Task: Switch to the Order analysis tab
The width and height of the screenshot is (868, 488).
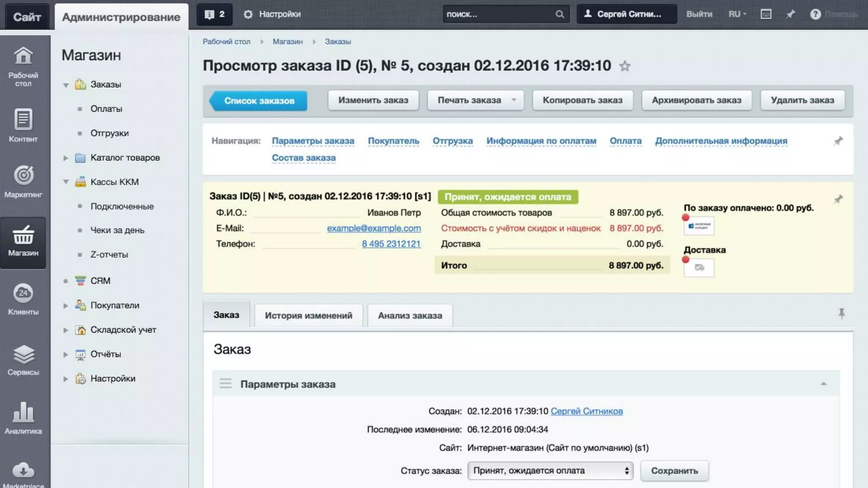Action: click(410, 316)
